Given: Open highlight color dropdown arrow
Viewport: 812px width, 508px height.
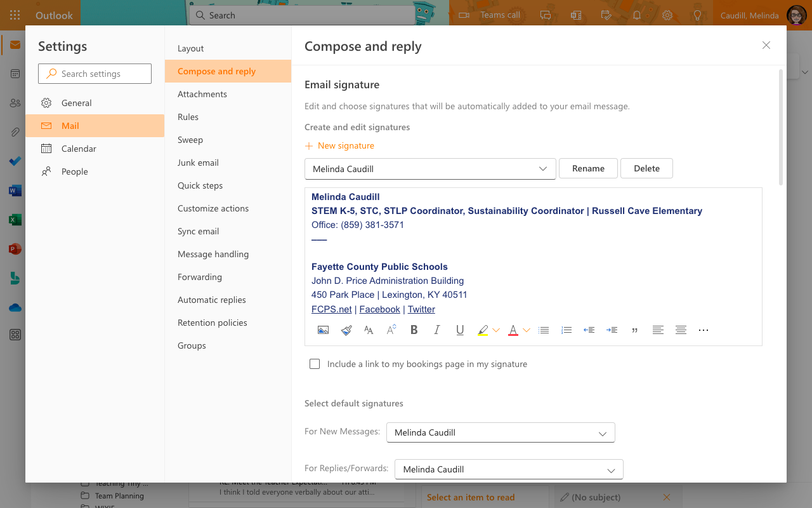Looking at the screenshot, I should click(496, 330).
